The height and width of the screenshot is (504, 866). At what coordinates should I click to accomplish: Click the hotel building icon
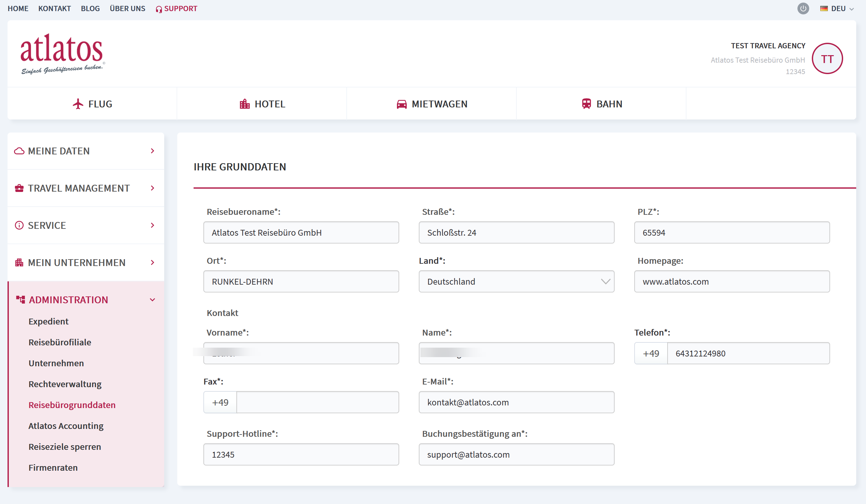coord(244,104)
